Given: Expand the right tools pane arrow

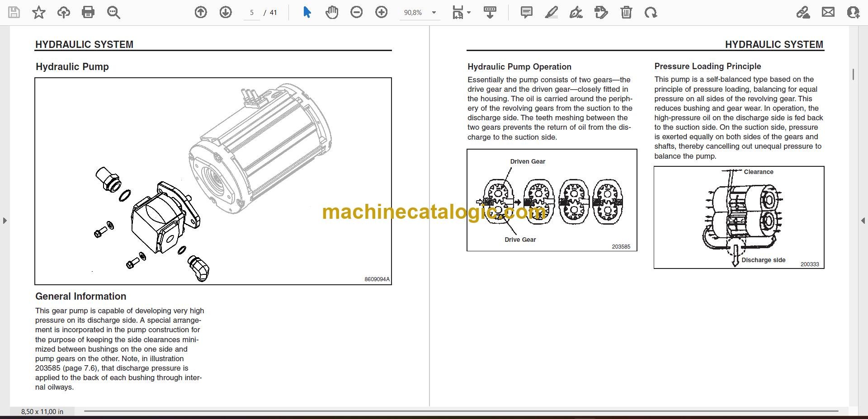Looking at the screenshot, I should (863, 221).
